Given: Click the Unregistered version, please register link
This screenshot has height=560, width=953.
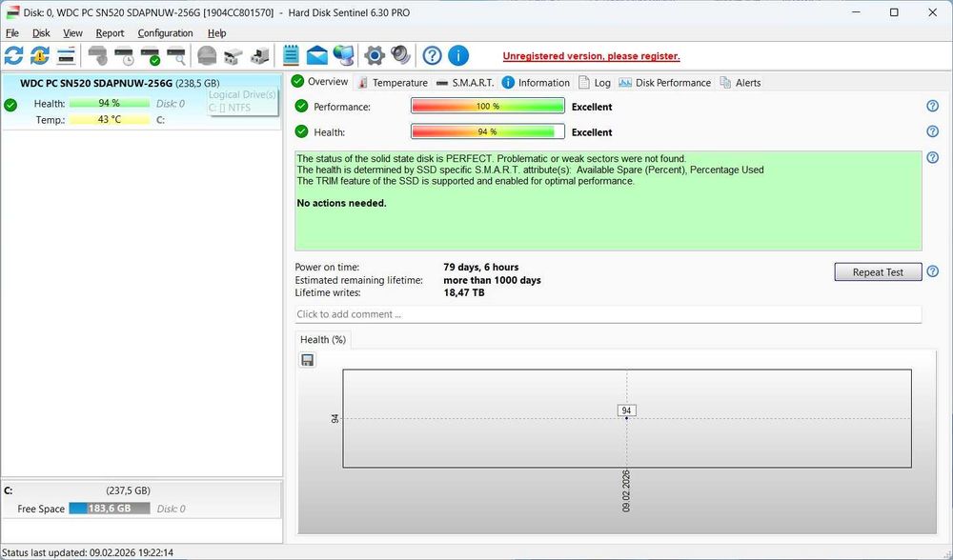Looking at the screenshot, I should [x=591, y=56].
